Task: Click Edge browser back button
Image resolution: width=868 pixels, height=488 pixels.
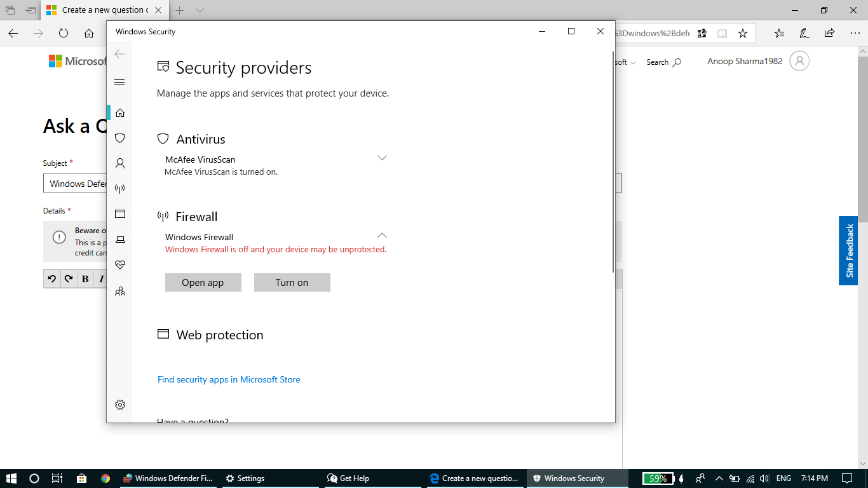Action: [x=13, y=33]
